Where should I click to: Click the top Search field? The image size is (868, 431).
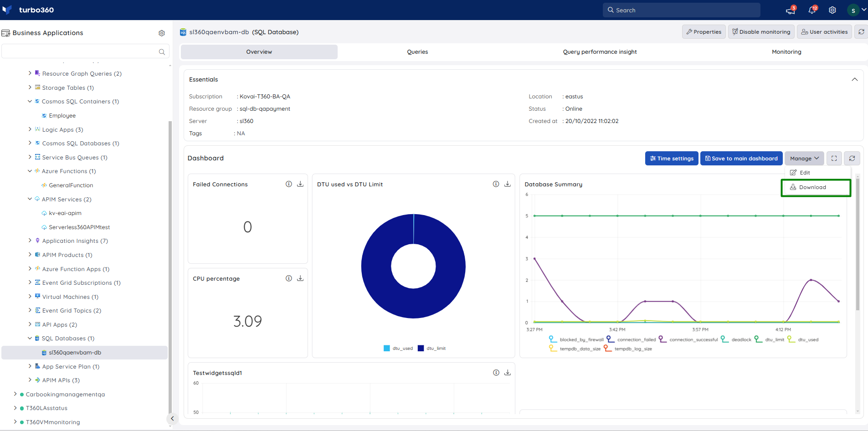tap(682, 10)
